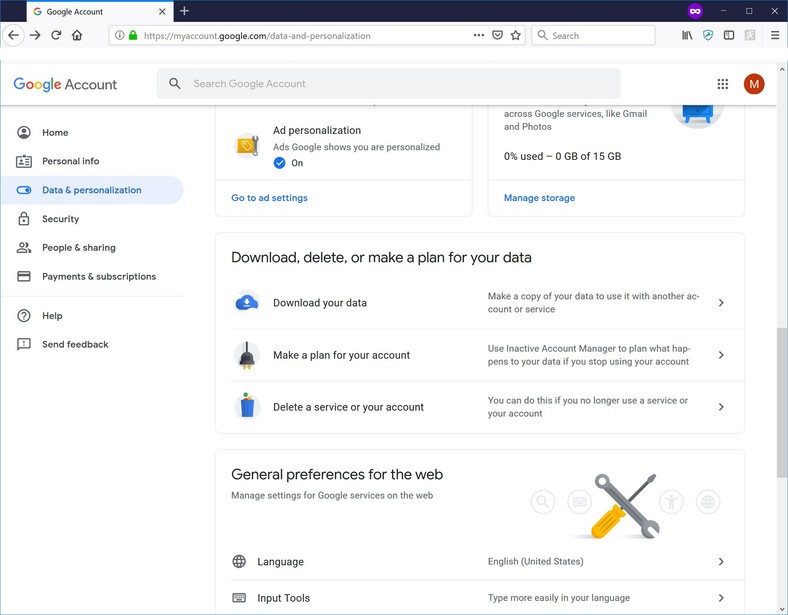Click scrollbar up arrow
788x615 pixels.
coord(781,68)
